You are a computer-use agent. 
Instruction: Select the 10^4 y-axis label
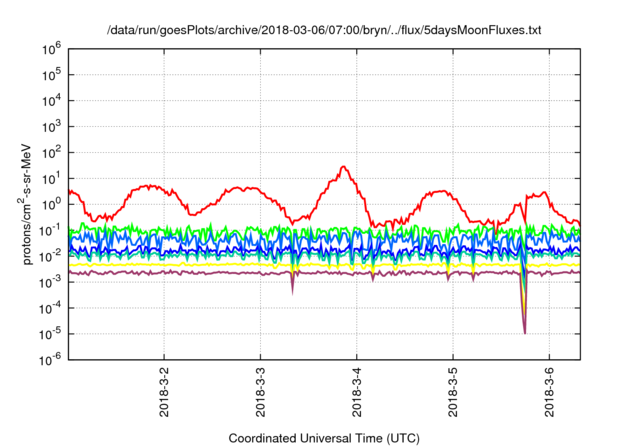click(x=51, y=101)
